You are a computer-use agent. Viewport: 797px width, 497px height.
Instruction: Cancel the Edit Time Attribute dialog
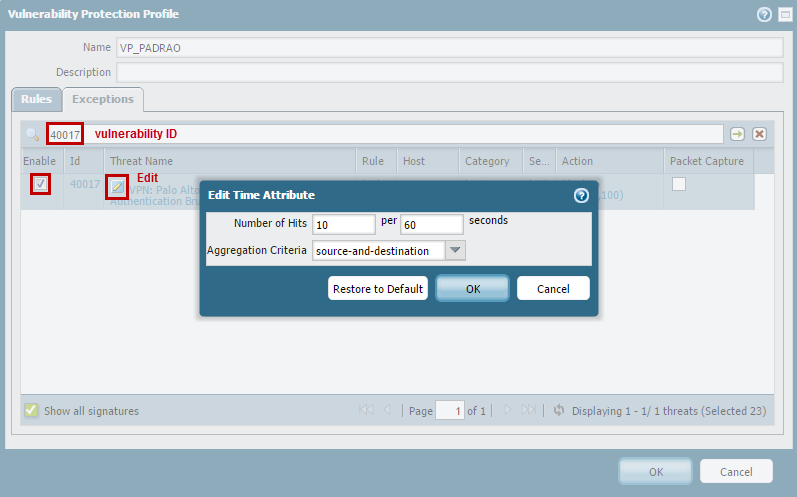click(x=553, y=288)
